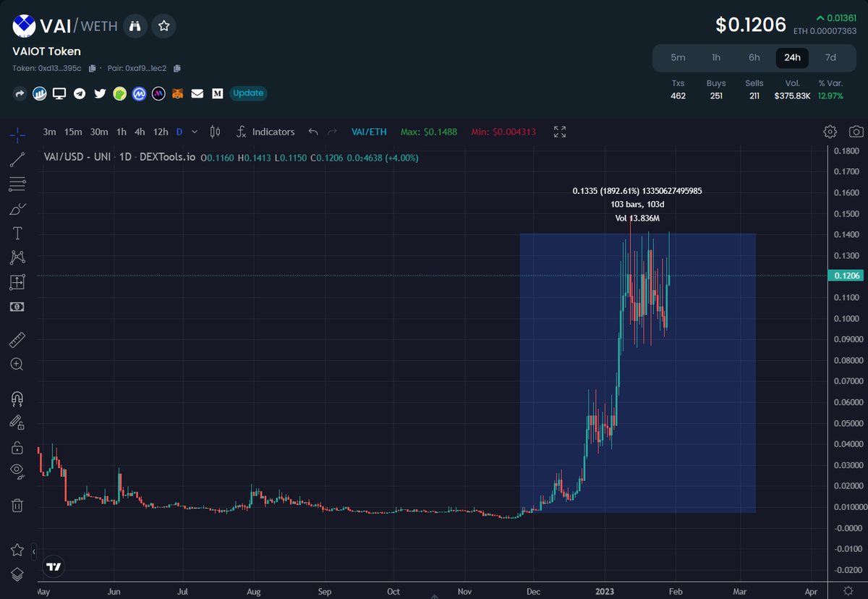Screen dimensions: 868x599
Task: Open the dollar position icon tool
Action: pos(17,307)
